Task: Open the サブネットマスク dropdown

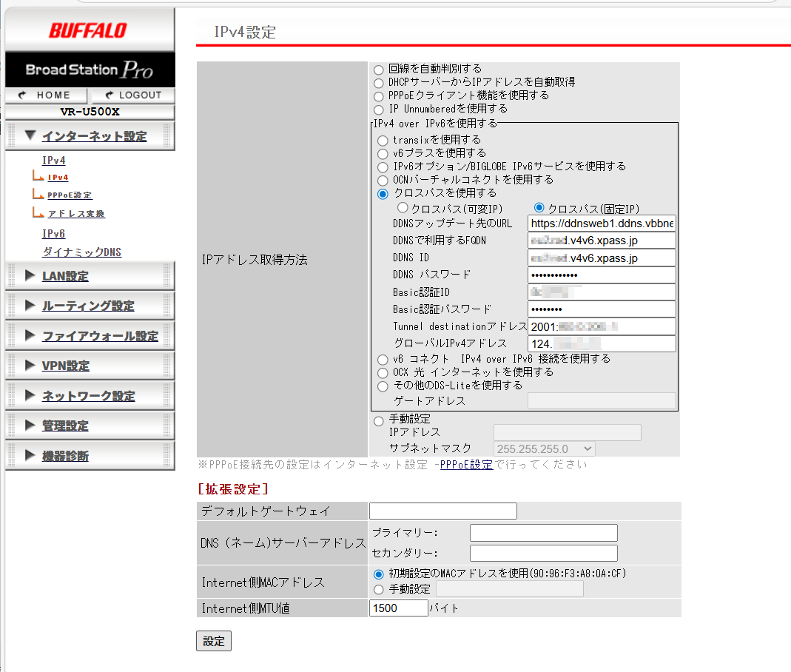Action: pos(544,448)
